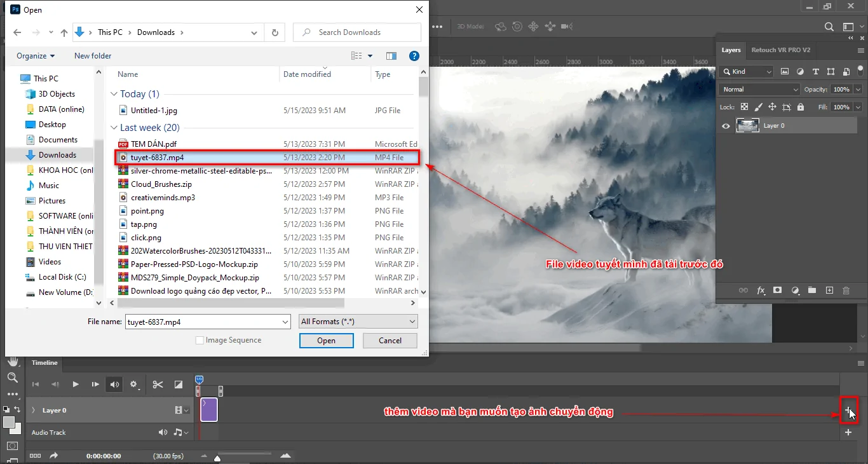Viewport: 868px width, 464px height.
Task: Select the Add layer mask icon
Action: 777,290
